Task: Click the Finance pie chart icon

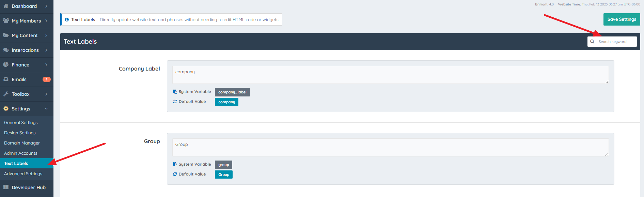Action: [x=6, y=64]
